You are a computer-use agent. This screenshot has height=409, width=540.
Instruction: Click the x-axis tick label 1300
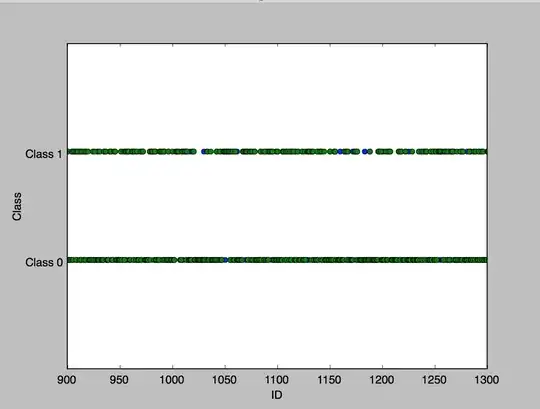[486, 380]
